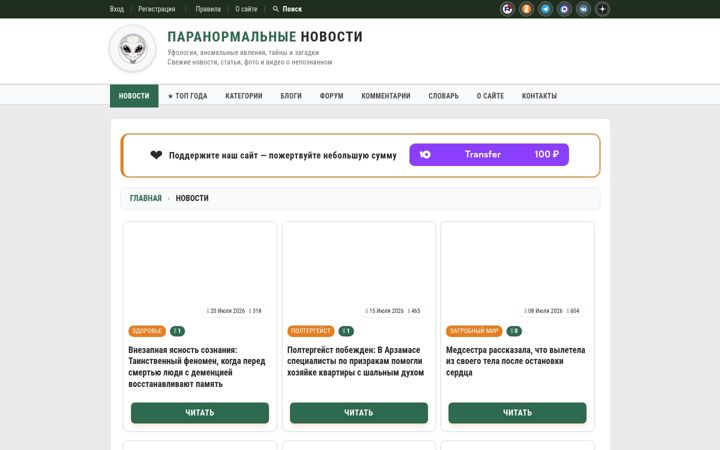The width and height of the screenshot is (720, 450).
Task: Click НОВОСТИ in the breadcrumb
Action: (192, 198)
